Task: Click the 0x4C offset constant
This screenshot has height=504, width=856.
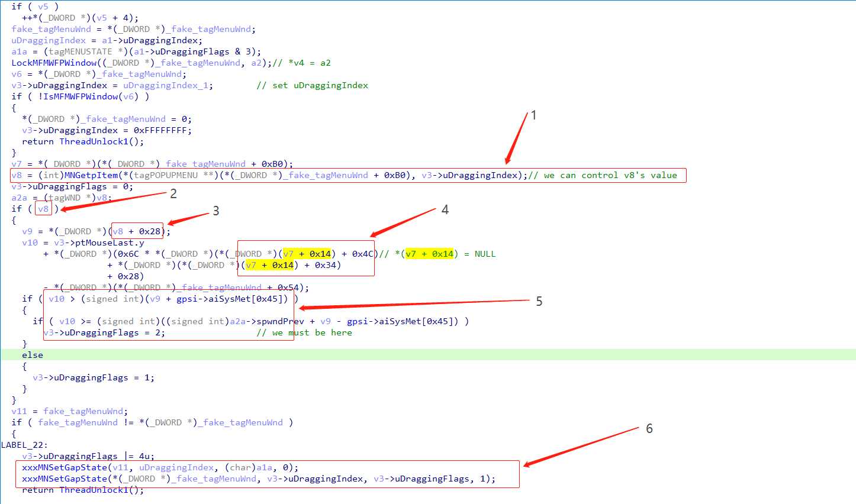Action: point(363,254)
